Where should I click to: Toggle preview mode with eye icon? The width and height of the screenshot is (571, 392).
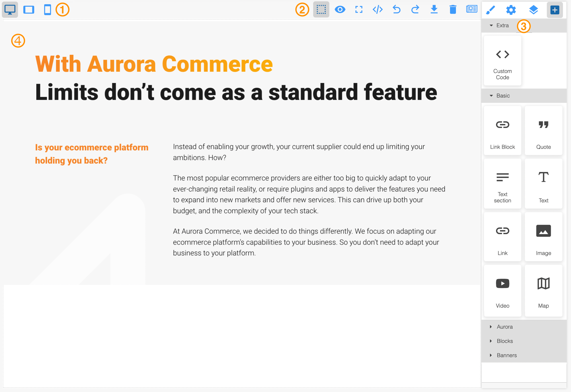pos(340,10)
